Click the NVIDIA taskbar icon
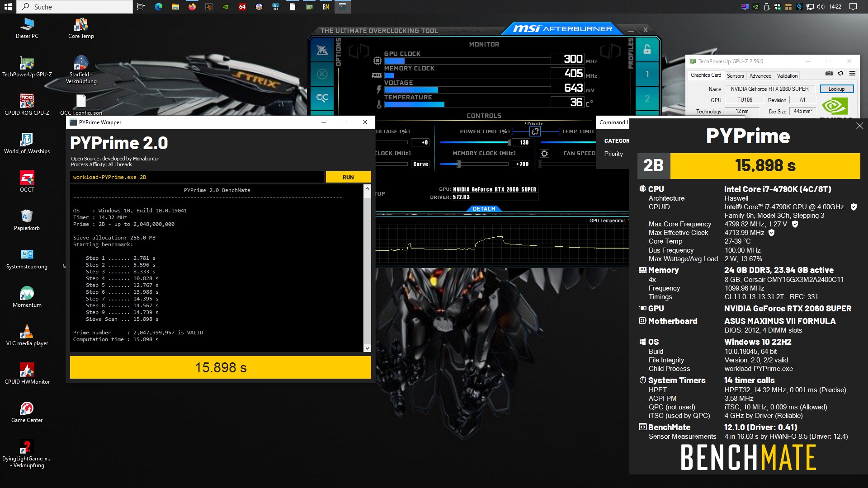The height and width of the screenshot is (488, 868). click(x=226, y=7)
